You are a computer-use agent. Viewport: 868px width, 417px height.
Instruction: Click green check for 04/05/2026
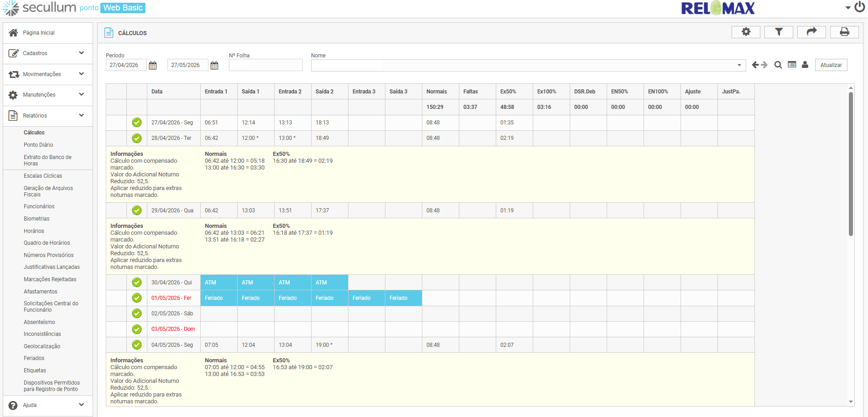coord(137,345)
